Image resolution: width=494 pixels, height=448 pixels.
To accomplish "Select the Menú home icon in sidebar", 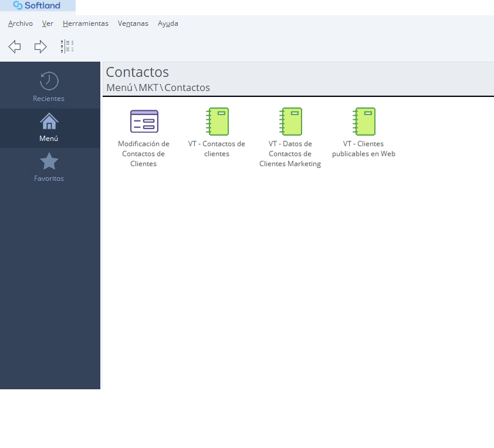I will [49, 122].
